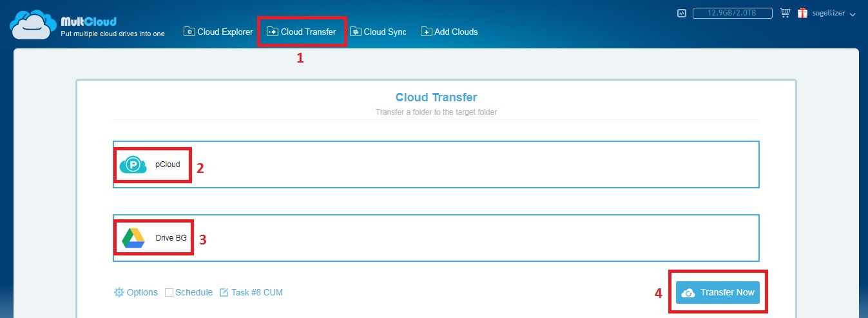Click the MultCloud brand name text
The height and width of the screenshot is (318, 868).
click(x=88, y=21)
